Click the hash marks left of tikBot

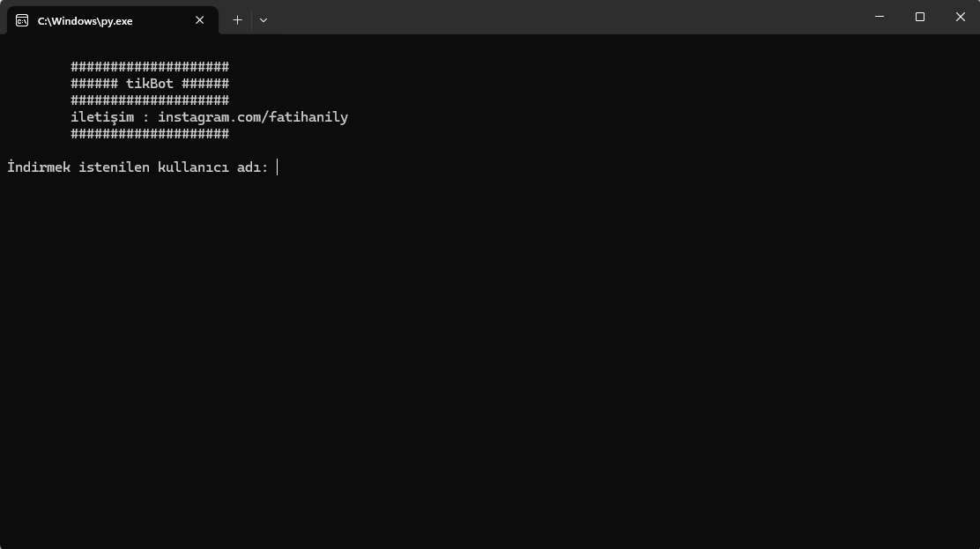pos(94,84)
